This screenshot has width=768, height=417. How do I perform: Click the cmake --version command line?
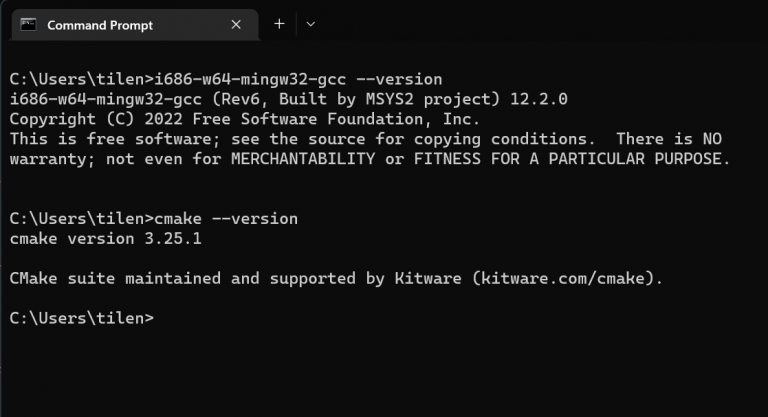pyautogui.click(x=153, y=219)
